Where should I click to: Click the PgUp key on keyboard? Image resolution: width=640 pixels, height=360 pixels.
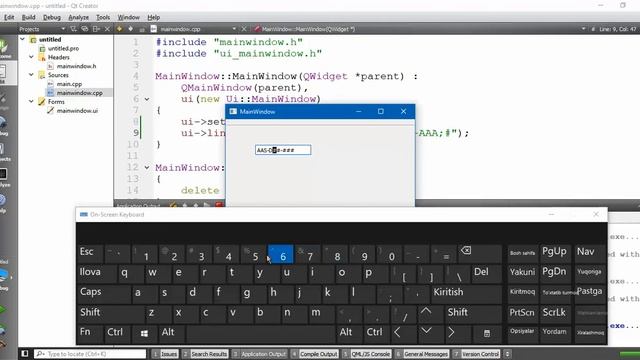[x=555, y=253]
